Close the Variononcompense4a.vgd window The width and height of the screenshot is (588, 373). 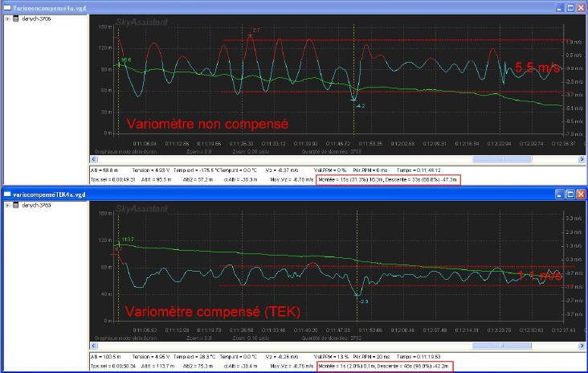(x=581, y=8)
